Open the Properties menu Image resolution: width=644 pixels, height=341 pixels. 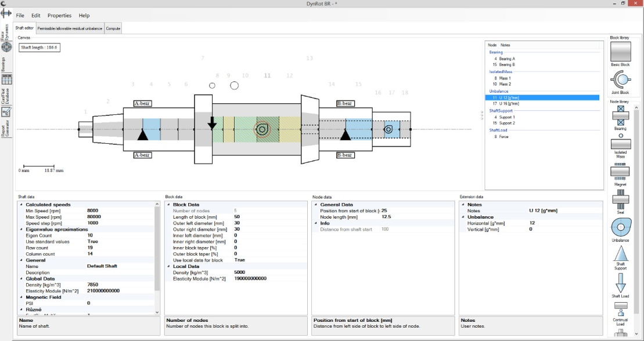pos(59,16)
